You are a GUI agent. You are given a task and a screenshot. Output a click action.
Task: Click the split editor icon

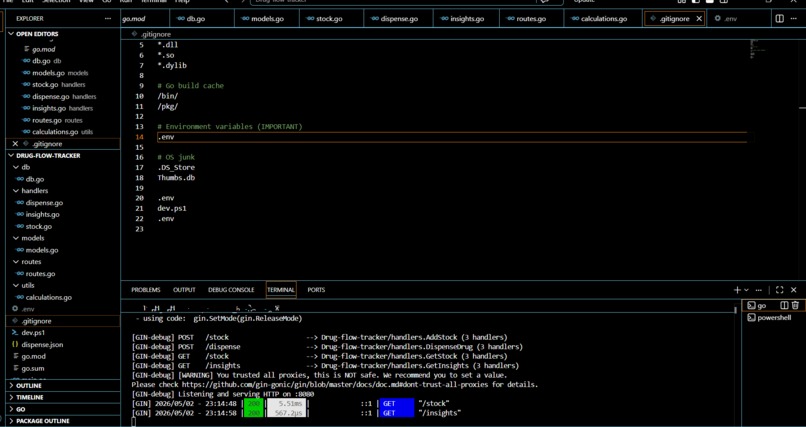pos(780,18)
